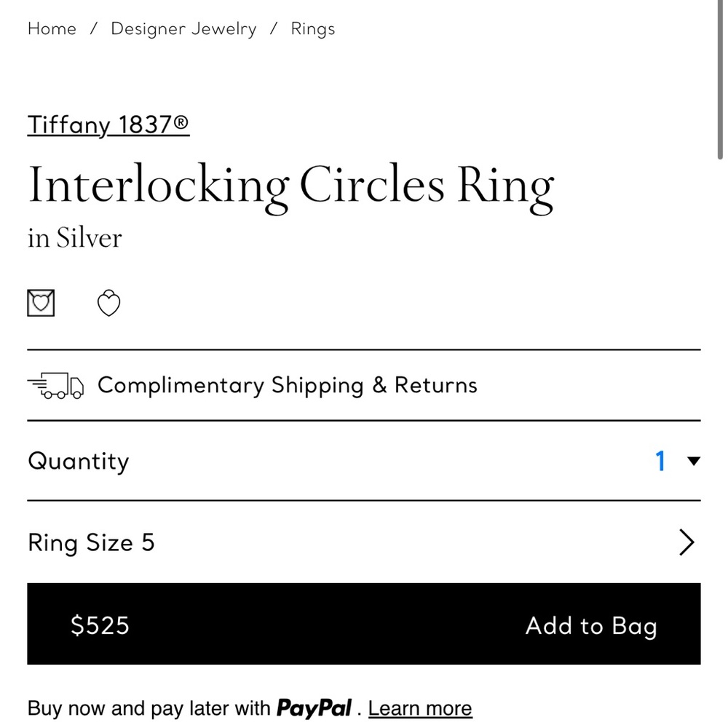Viewport: 728px width, 728px height.
Task: Click the PayPal brand mark in the pay-later message
Action: (314, 707)
